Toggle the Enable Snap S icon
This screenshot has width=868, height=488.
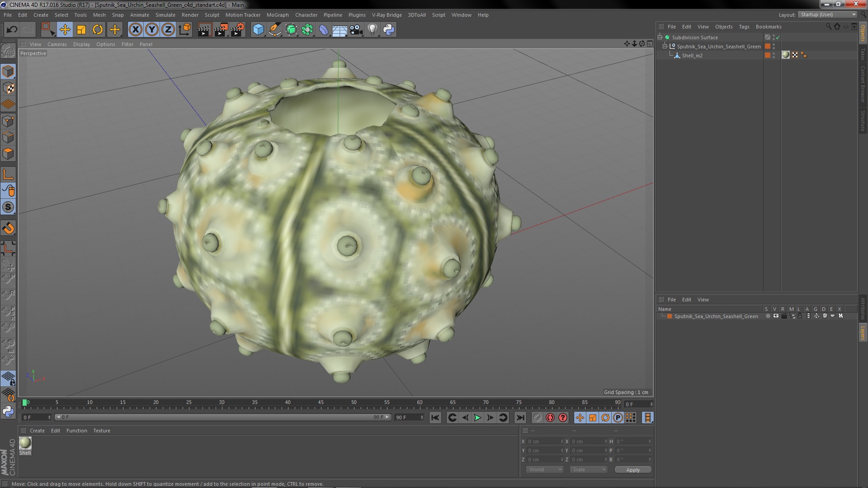(8, 207)
